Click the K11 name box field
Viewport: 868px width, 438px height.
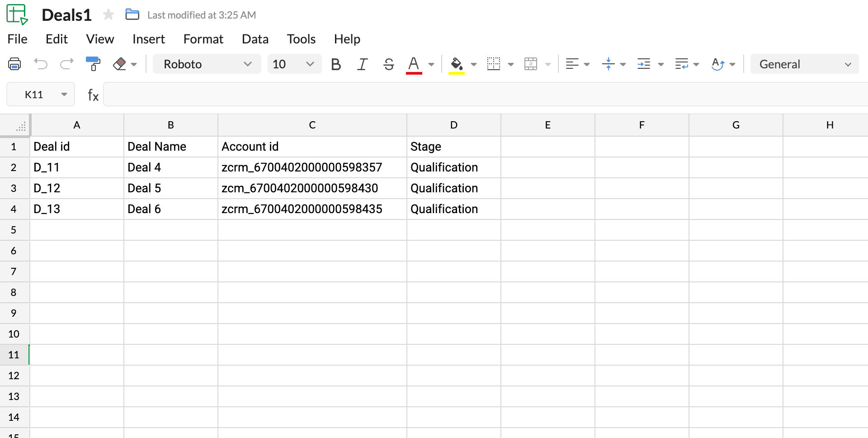41,95
